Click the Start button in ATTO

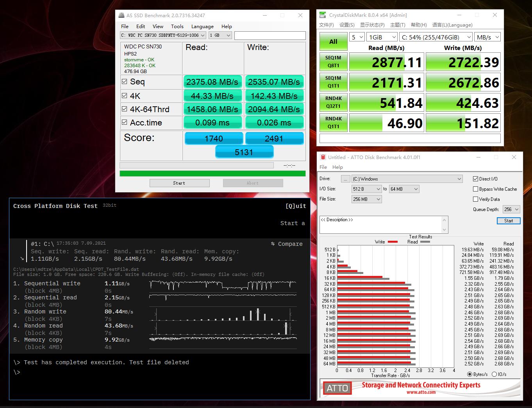point(508,221)
